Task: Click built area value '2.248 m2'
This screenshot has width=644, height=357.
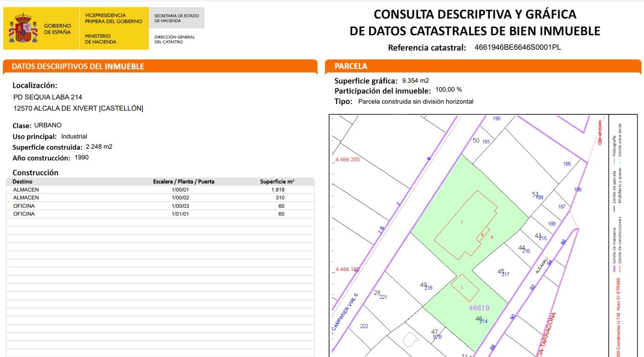Action: coord(99,146)
